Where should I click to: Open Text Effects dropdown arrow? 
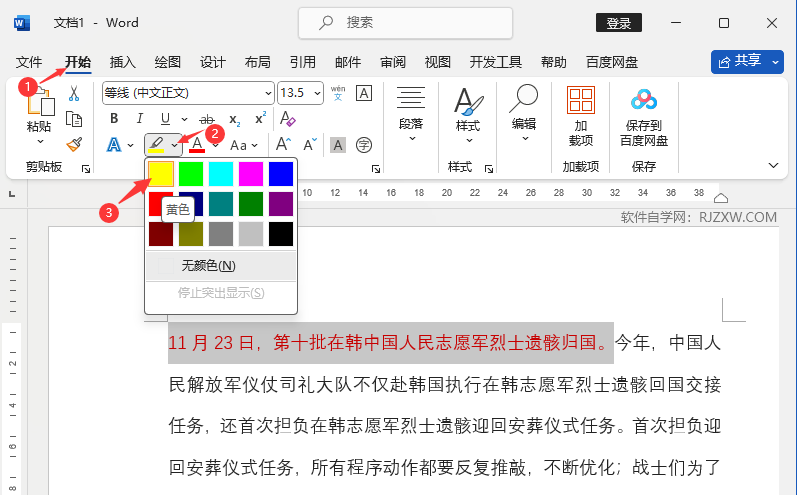pos(131,145)
